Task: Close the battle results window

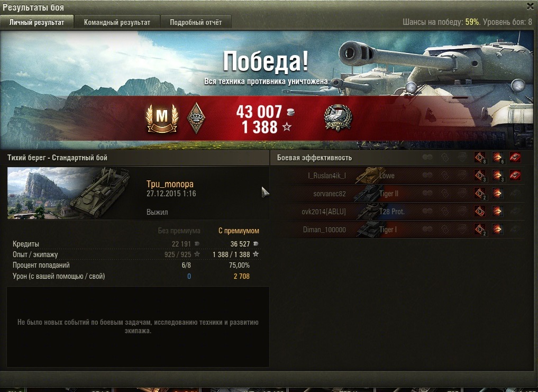Action: (x=531, y=6)
